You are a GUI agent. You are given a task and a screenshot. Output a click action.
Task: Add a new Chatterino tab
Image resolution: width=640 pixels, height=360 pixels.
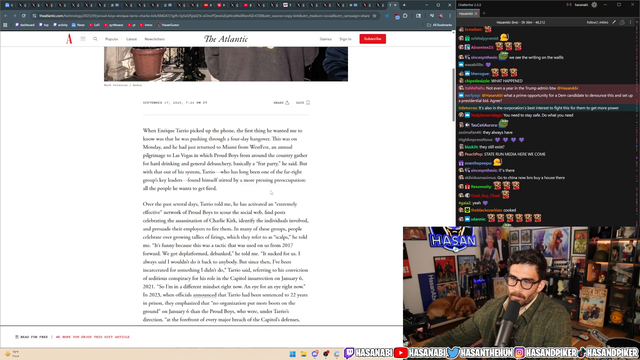click(x=484, y=13)
